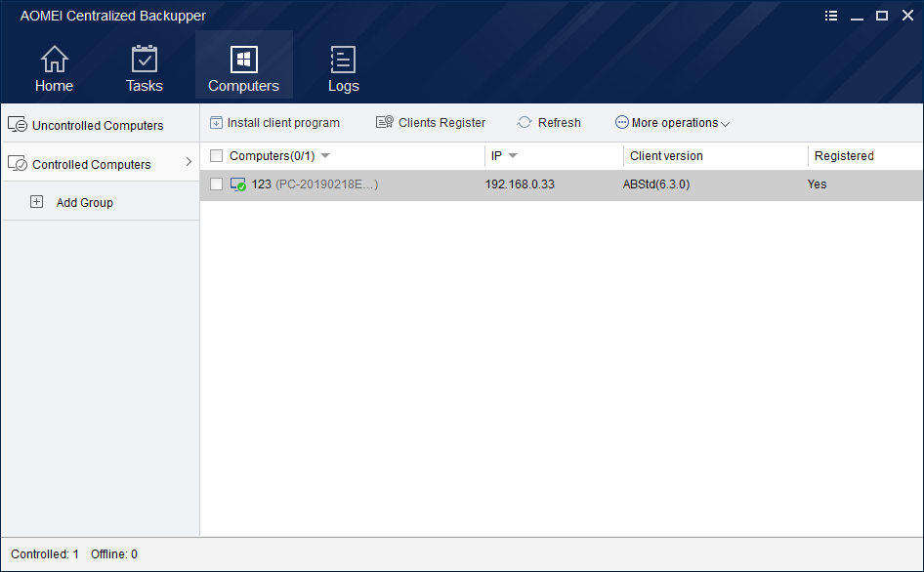
Task: Open the title bar menu list icon
Action: click(x=831, y=16)
